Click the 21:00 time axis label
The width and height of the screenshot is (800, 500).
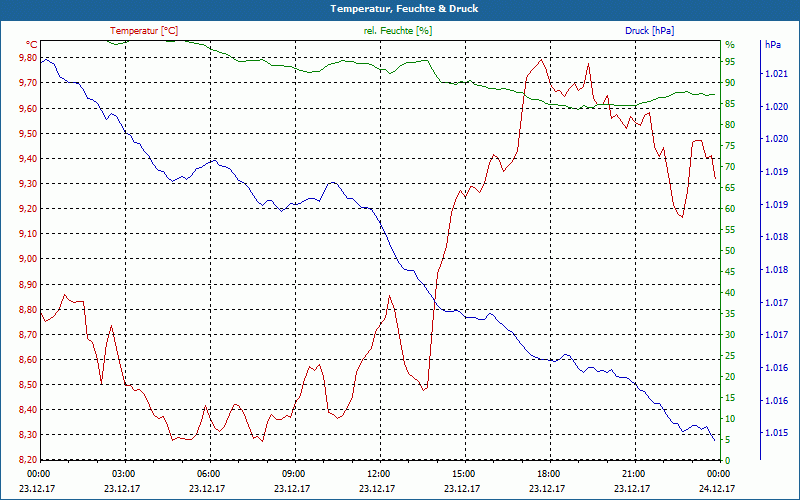tap(633, 473)
